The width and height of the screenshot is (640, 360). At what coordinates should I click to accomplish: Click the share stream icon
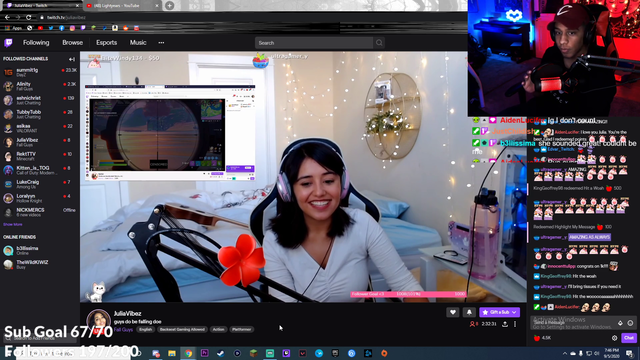(505, 324)
